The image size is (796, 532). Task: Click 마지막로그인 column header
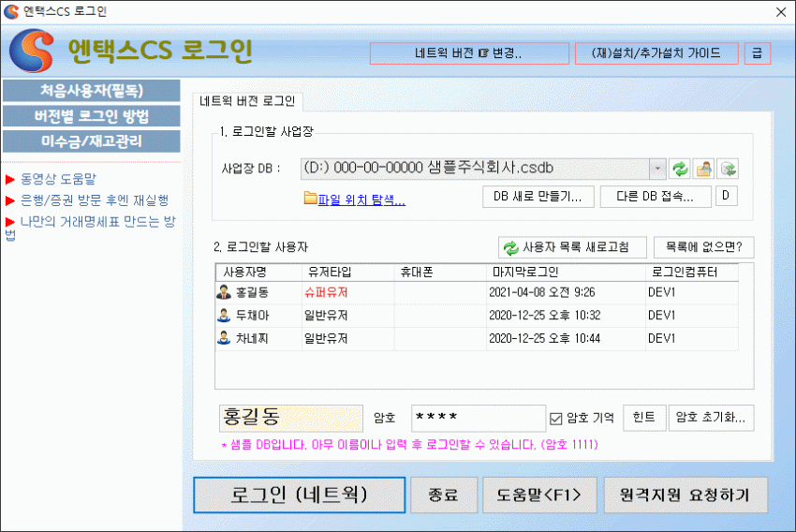click(566, 273)
